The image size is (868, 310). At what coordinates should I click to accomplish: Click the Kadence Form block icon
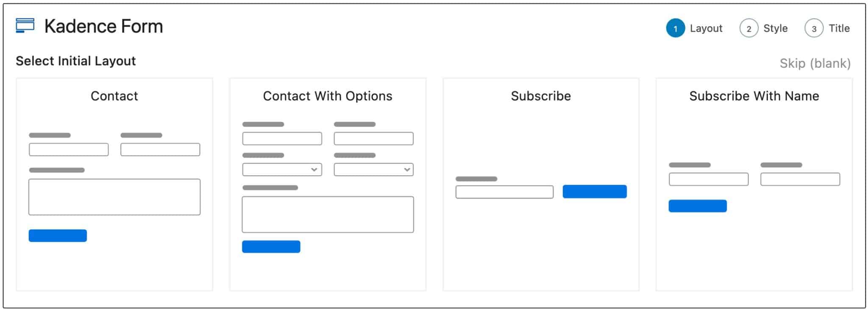[x=25, y=26]
